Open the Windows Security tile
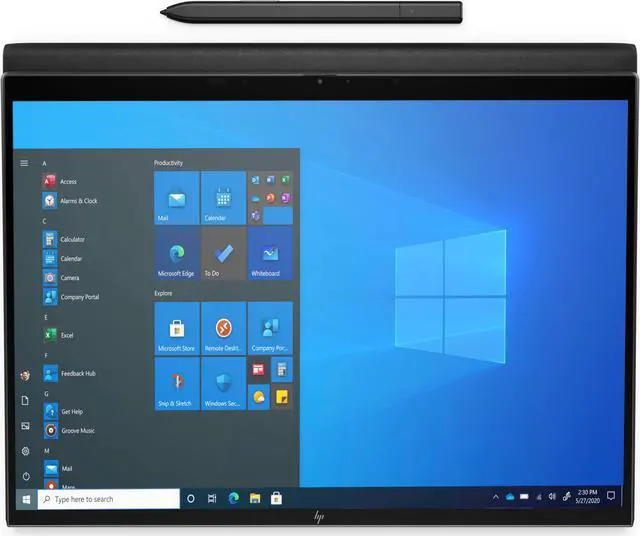Image resolution: width=640 pixels, height=536 pixels. click(223, 384)
